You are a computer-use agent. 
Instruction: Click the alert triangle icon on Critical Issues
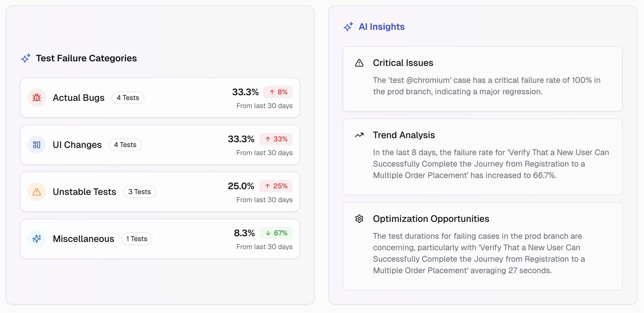[x=359, y=63]
